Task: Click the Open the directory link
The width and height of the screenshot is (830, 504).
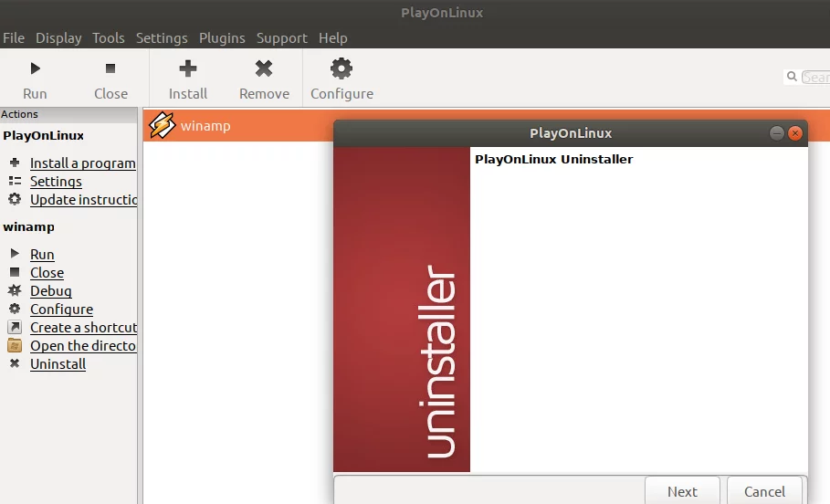Action: 84,346
